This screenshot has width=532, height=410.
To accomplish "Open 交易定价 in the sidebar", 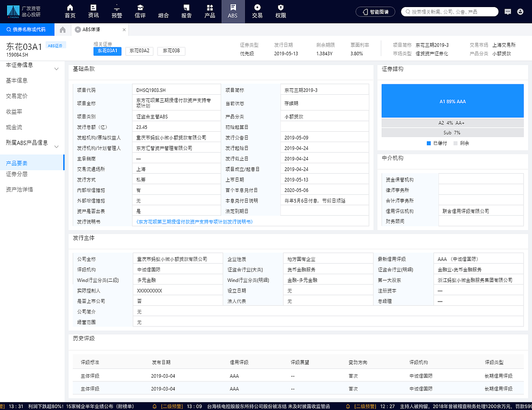I will (17, 96).
